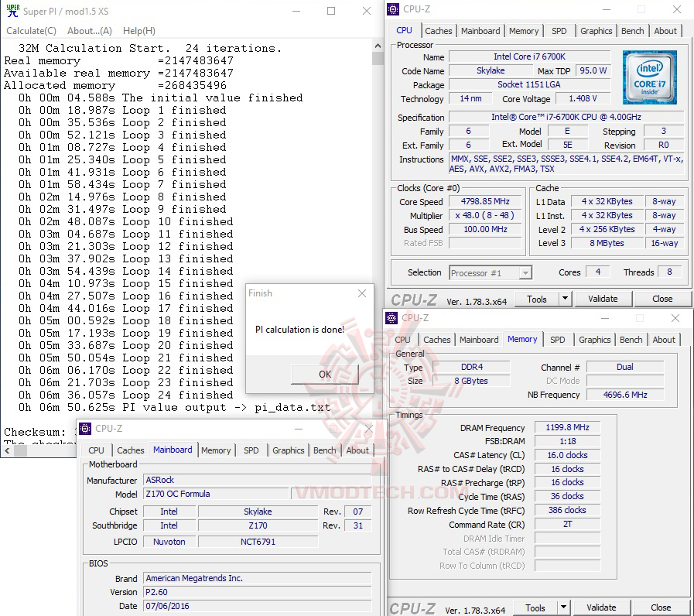Click the Intel Core i7 6700K name field

(x=529, y=56)
